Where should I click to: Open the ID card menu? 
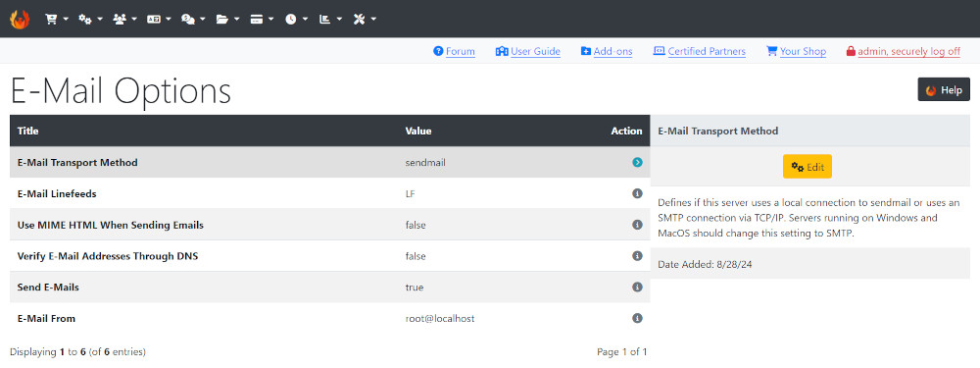click(x=159, y=19)
